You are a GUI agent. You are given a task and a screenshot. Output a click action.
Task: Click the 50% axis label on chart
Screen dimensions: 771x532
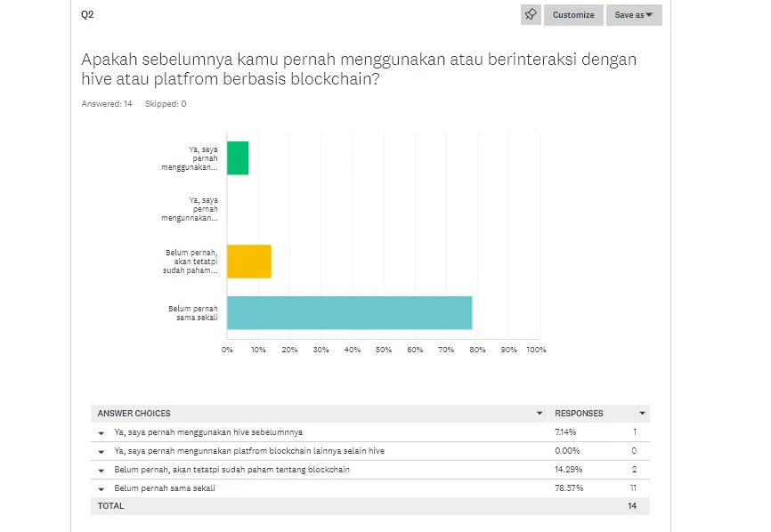tap(384, 350)
